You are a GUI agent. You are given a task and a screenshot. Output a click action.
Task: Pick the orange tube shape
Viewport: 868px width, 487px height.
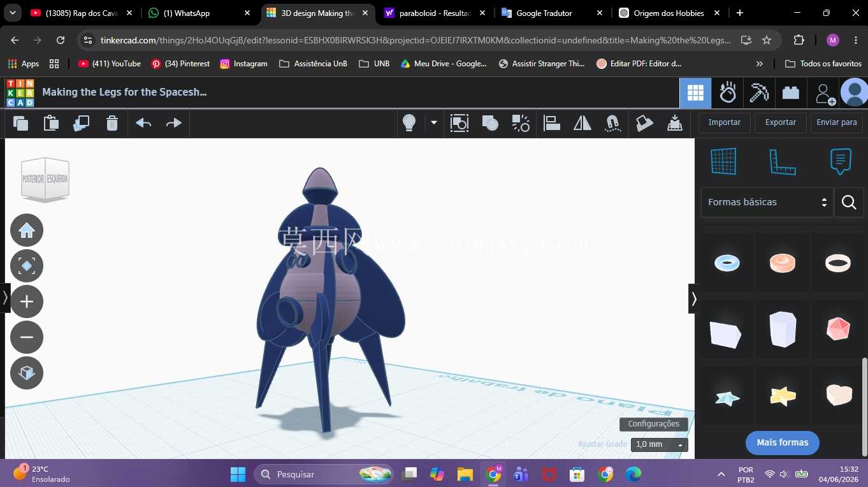point(783,263)
